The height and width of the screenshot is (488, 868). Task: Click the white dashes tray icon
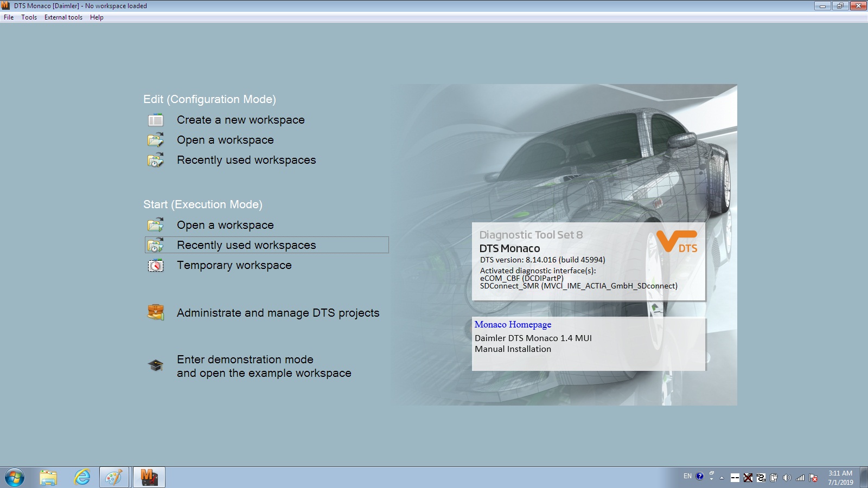(735, 478)
